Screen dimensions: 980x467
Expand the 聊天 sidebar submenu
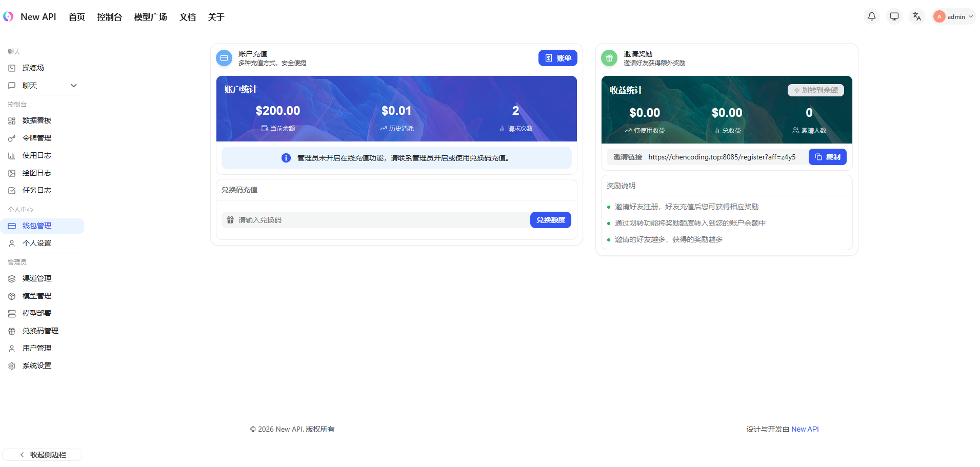point(73,86)
